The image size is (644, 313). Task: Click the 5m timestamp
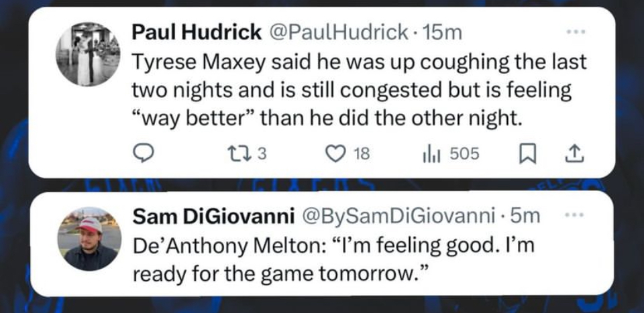[x=526, y=216]
